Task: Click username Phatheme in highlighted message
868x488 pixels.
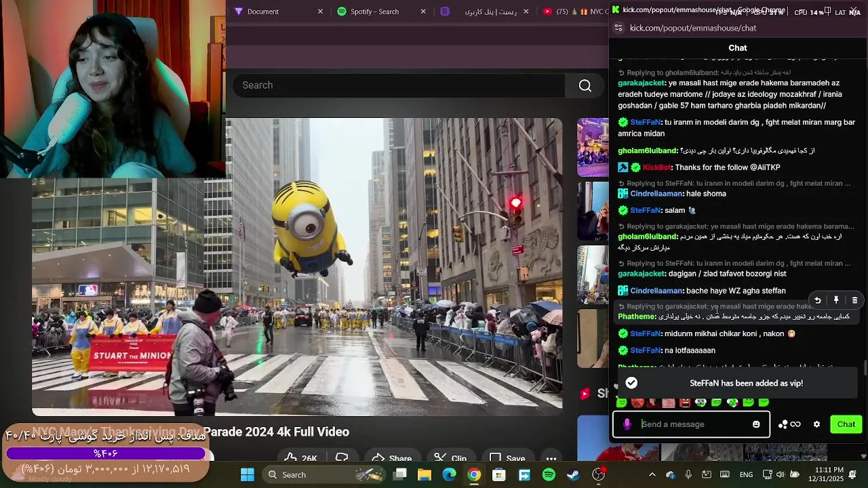Action: (637, 317)
